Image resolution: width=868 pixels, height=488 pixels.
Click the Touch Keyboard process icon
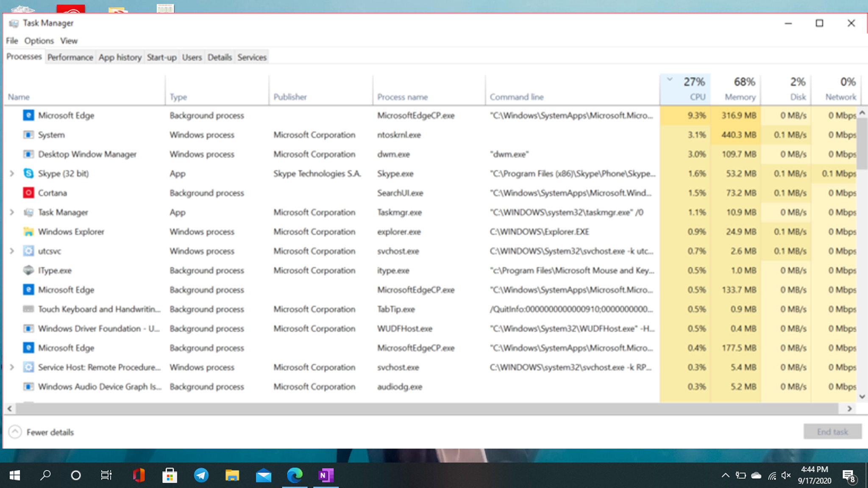(28, 309)
